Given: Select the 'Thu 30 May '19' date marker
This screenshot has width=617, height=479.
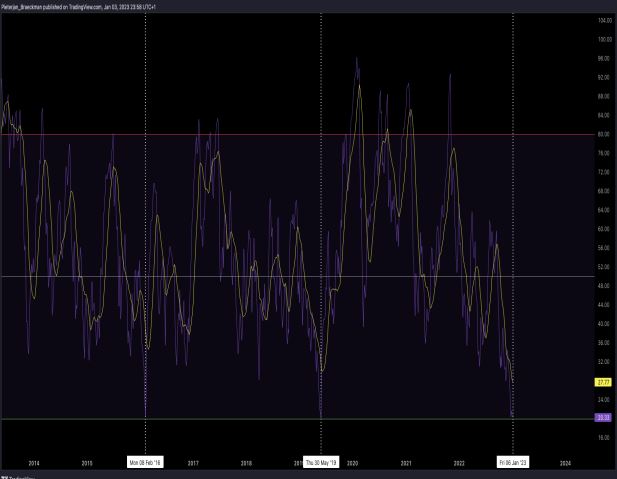Looking at the screenshot, I should [321, 463].
